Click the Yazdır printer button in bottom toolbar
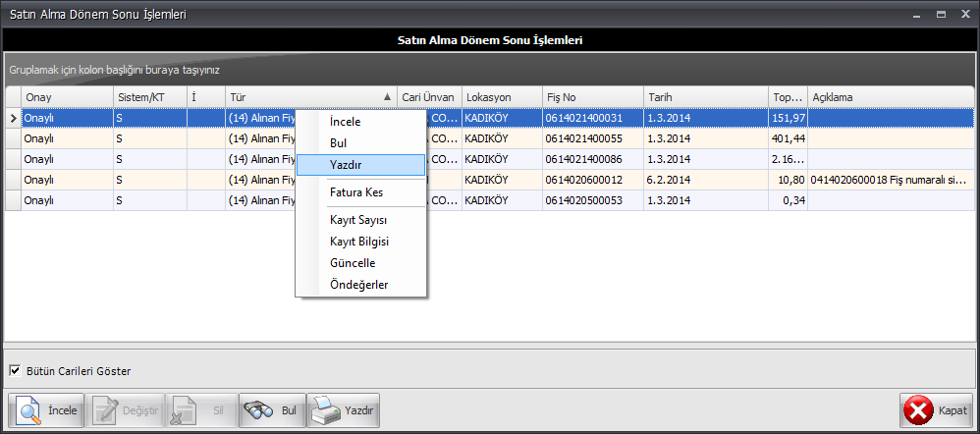Viewport: 980px width, 434px height. coord(343,409)
